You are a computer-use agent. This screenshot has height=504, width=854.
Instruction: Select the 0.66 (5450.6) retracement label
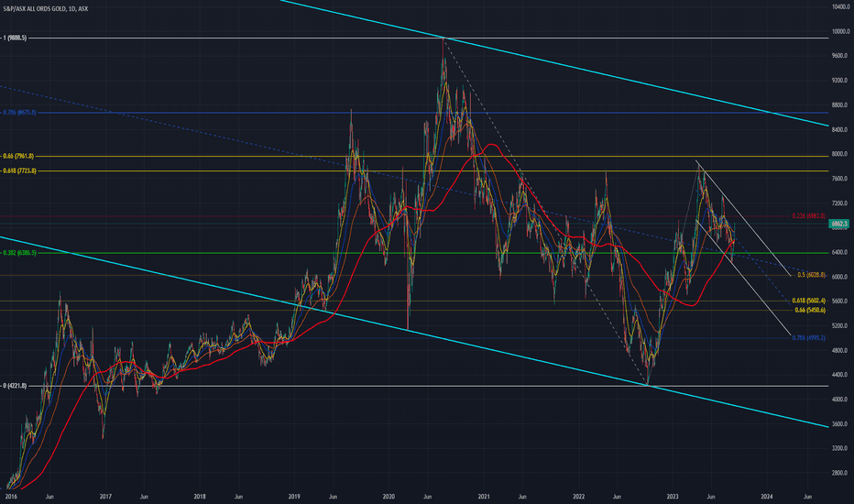point(810,310)
